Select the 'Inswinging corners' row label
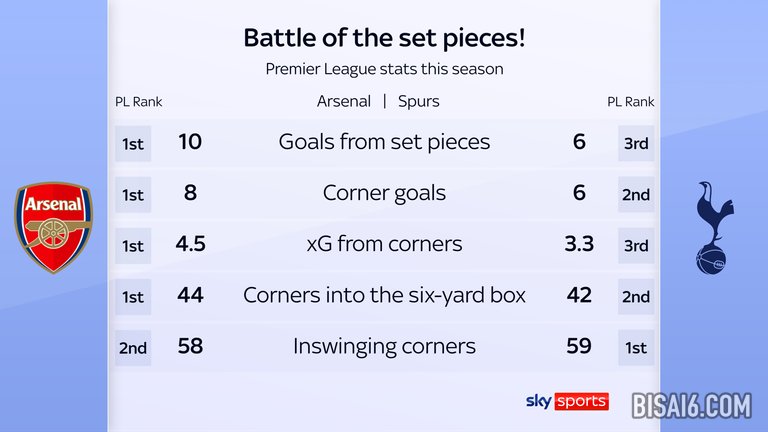Viewport: 768px width, 432px height. click(x=384, y=346)
